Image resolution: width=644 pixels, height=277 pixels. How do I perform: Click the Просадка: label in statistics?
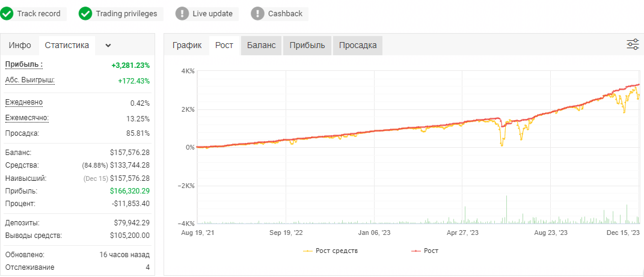(22, 133)
